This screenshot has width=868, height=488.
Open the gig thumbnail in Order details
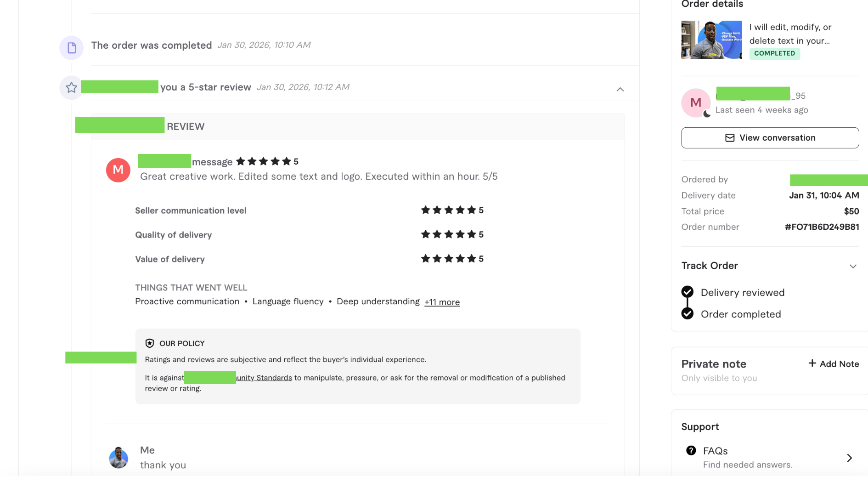pyautogui.click(x=711, y=40)
